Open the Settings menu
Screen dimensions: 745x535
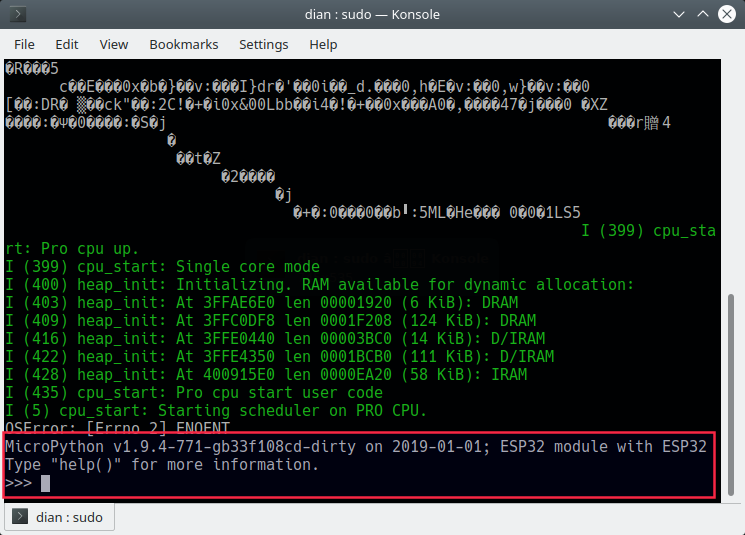(263, 44)
